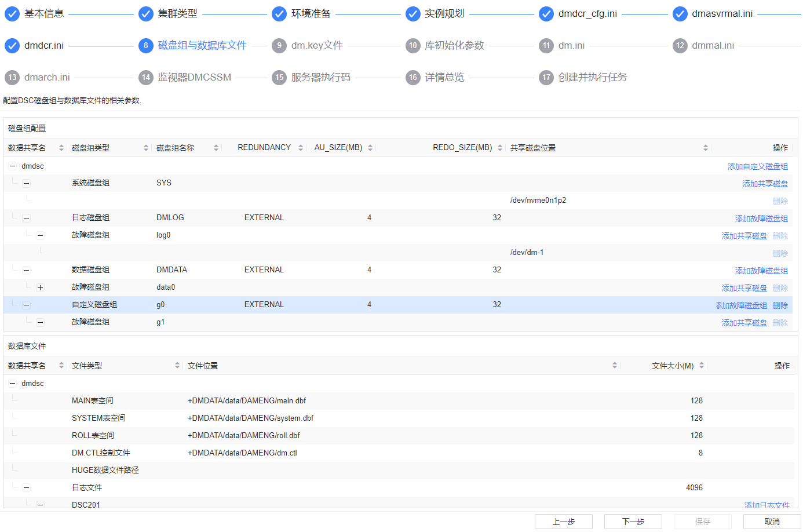Sort by 磁盘组类型 column

pyautogui.click(x=146, y=148)
